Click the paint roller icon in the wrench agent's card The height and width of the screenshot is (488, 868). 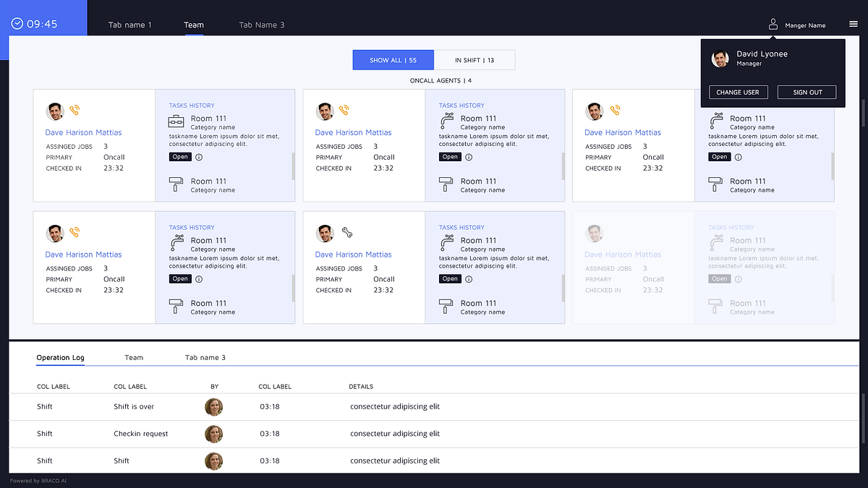[x=446, y=307]
